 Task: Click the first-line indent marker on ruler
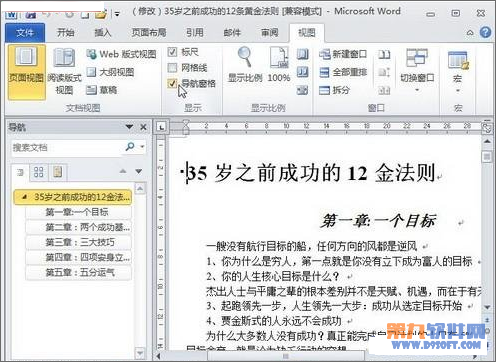[186, 123]
